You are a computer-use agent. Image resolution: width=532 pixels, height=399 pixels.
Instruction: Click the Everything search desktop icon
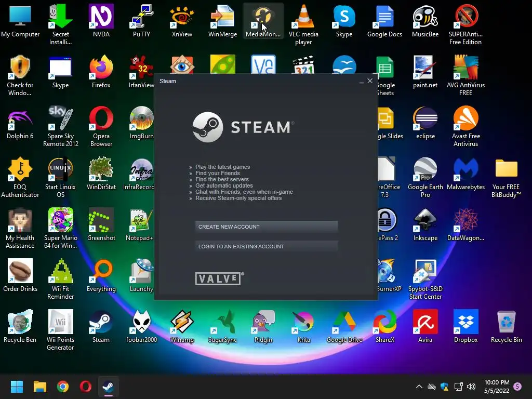[101, 275]
